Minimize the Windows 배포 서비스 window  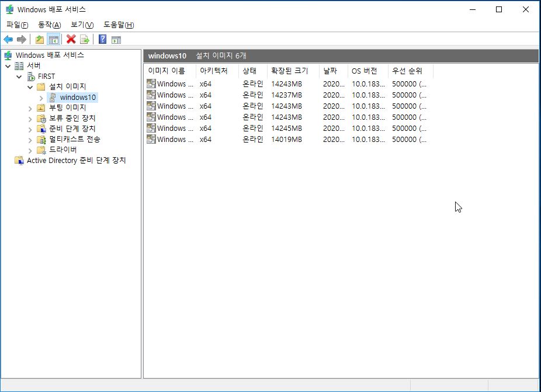[x=473, y=9]
